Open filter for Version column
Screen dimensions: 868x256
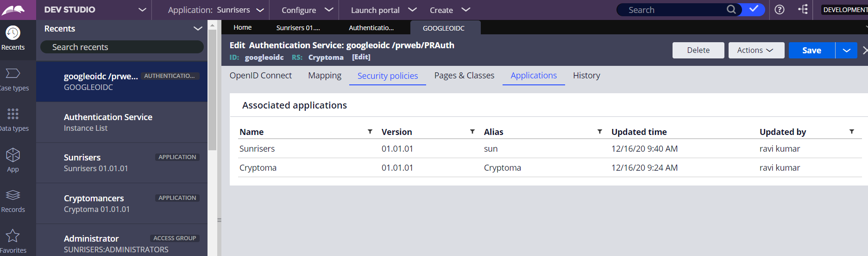tap(472, 132)
